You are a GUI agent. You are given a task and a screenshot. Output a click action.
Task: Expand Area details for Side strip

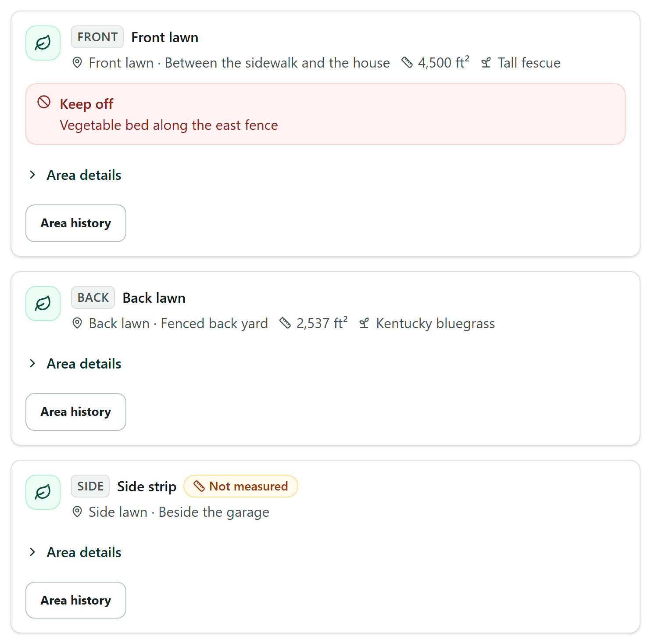pos(75,552)
